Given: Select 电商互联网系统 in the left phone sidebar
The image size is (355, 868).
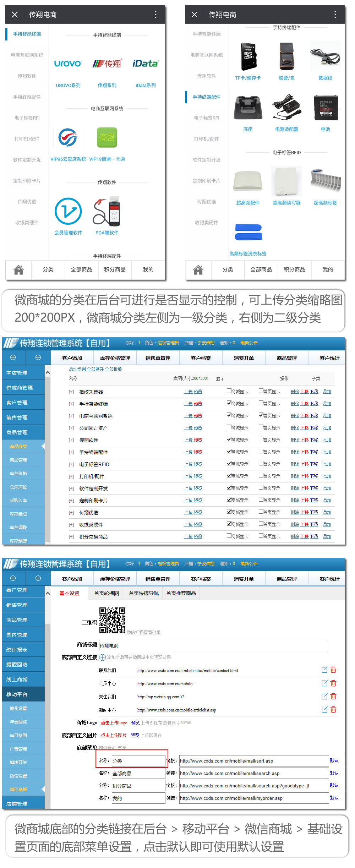Looking at the screenshot, I should [x=27, y=55].
